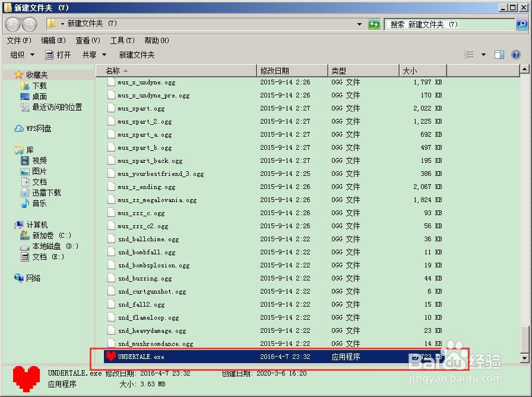Click the Forward navigation arrow button
532x397 pixels.
point(30,24)
